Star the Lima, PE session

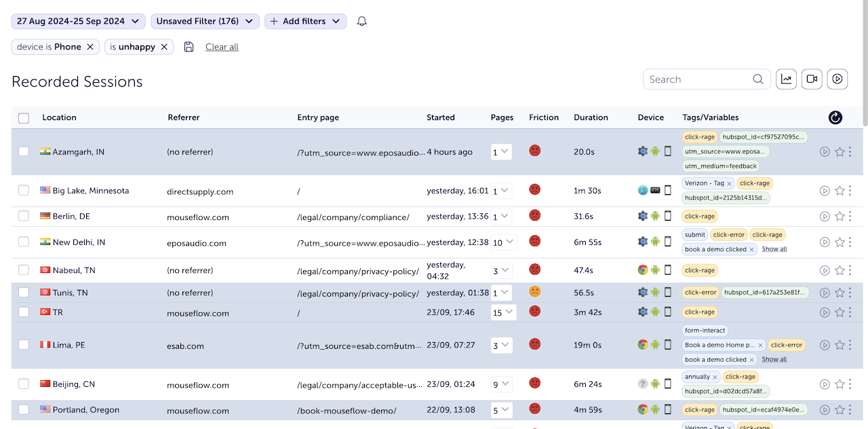[840, 345]
